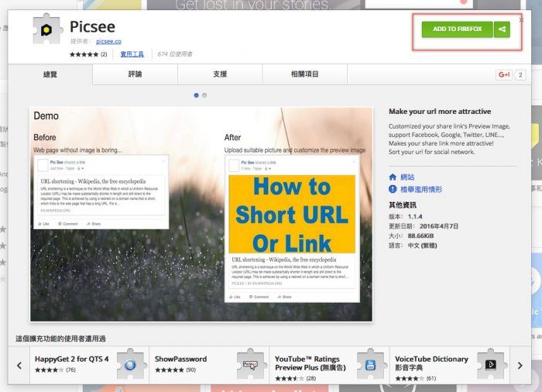Click the 其他資訊 section heading
Screen dimensions: 542x392
pyautogui.click(x=403, y=205)
